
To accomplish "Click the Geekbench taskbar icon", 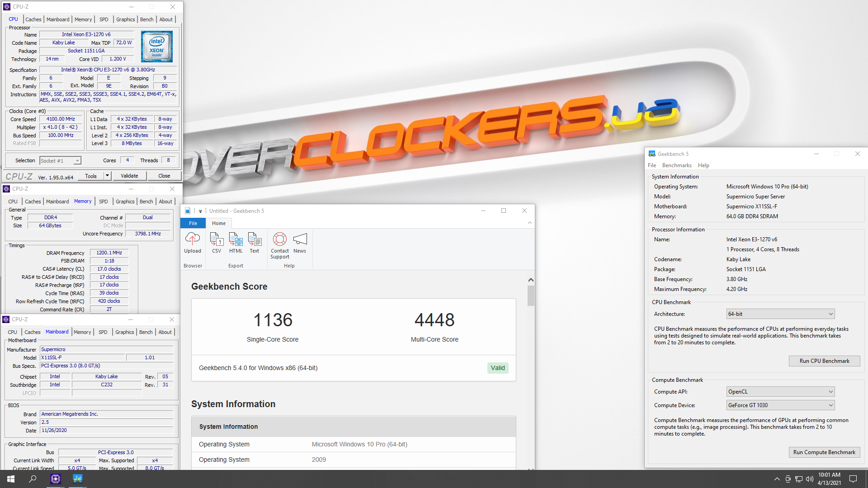I will point(78,479).
